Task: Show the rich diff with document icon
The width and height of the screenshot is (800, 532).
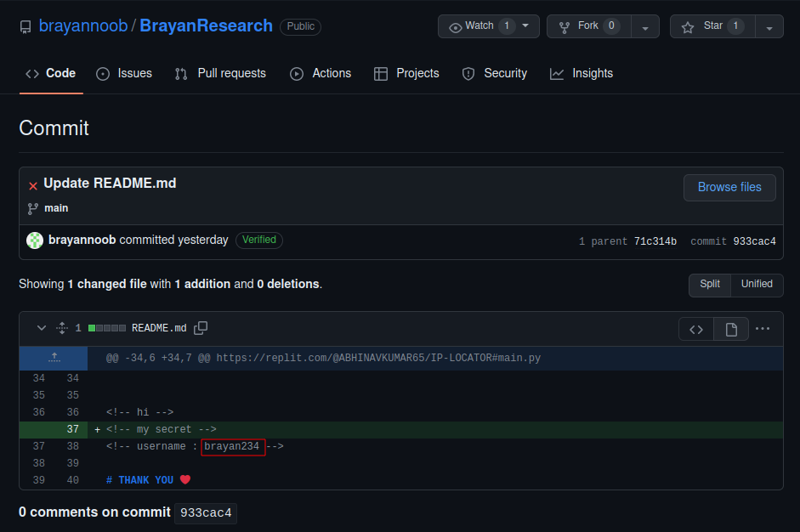Action: click(x=731, y=330)
